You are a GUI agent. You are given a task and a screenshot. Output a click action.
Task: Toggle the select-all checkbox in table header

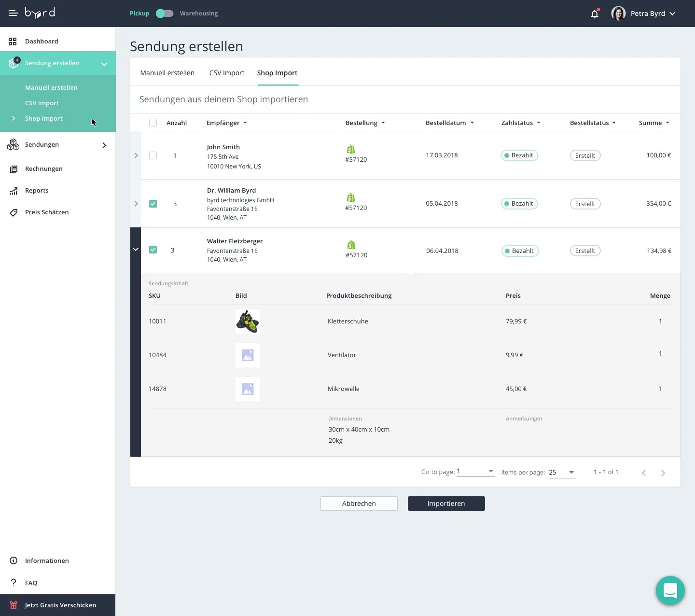click(x=153, y=123)
